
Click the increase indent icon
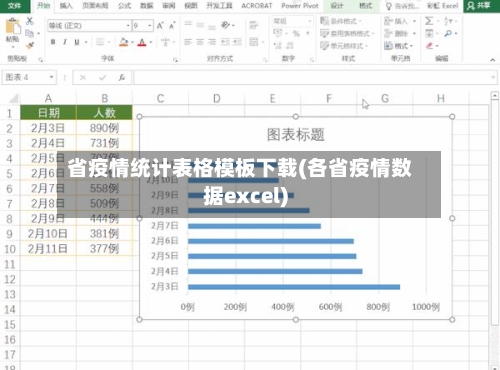click(x=237, y=42)
